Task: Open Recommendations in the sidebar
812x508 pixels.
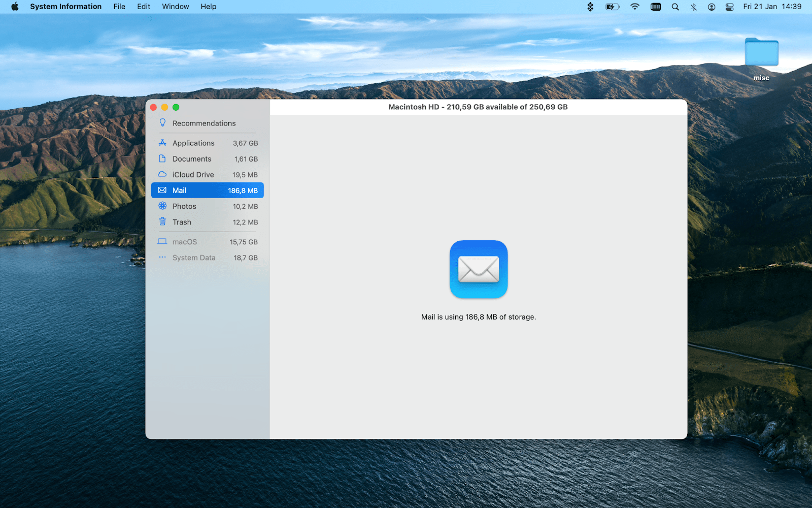Action: pyautogui.click(x=204, y=123)
